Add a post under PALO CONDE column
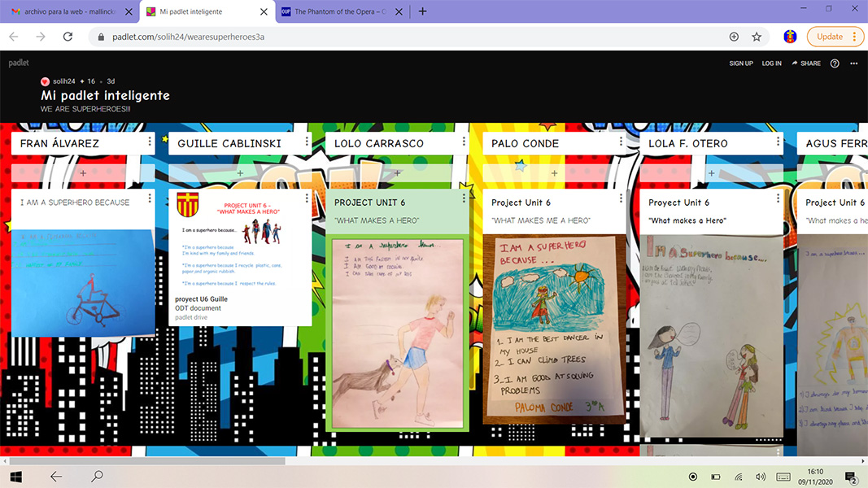This screenshot has height=488, width=868. [x=554, y=173]
